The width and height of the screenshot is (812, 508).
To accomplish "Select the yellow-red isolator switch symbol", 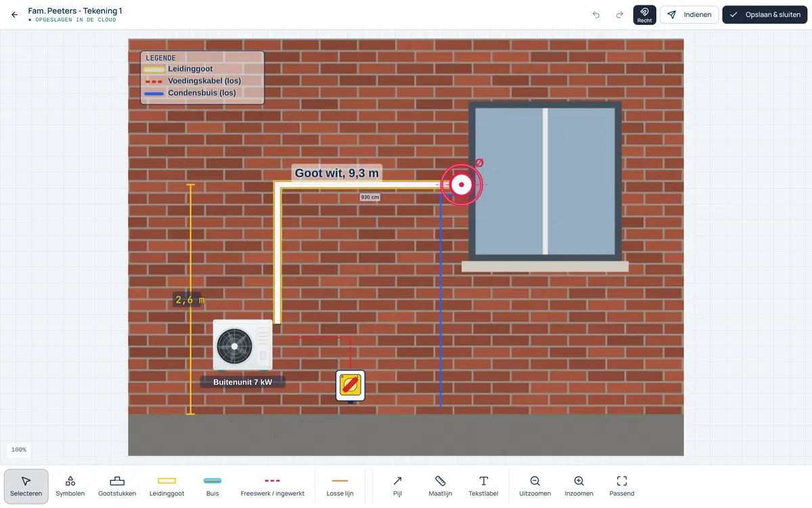I will point(351,385).
